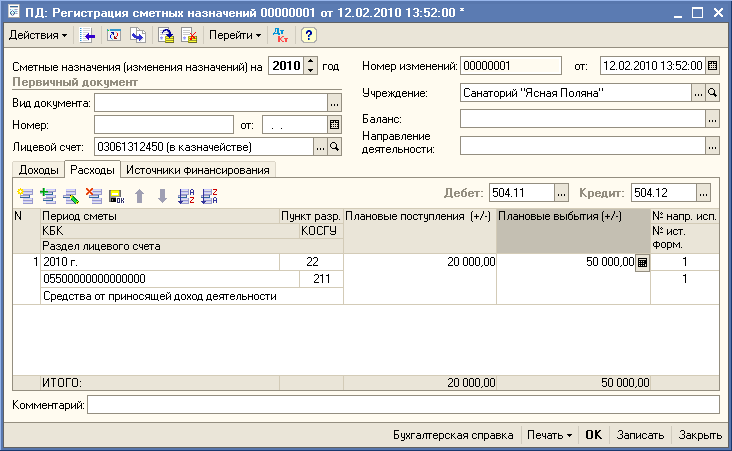
Task: Add a new row to the table
Action: [26, 195]
